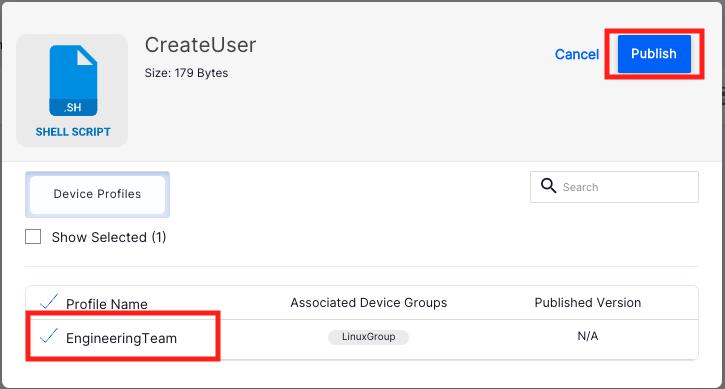Click the Associated Device Groups column header
725x389 pixels.
click(x=369, y=303)
